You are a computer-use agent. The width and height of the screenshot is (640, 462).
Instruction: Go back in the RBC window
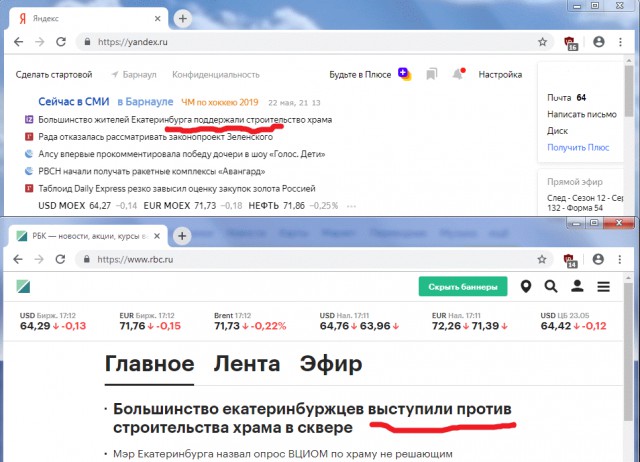[x=18, y=259]
